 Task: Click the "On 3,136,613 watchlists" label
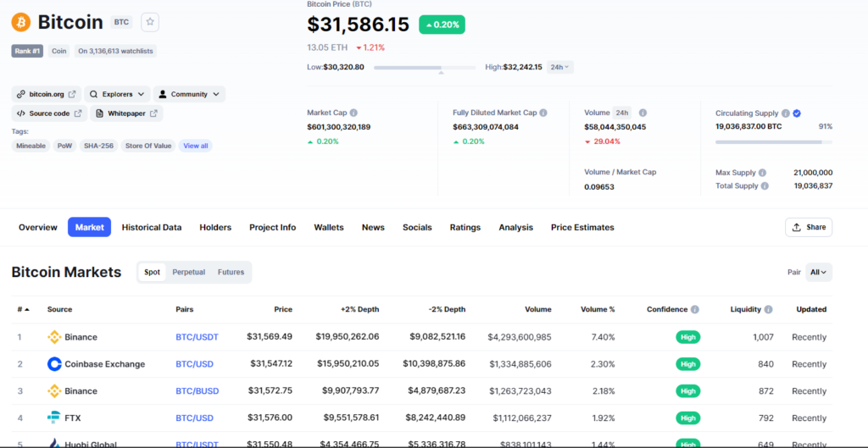click(x=117, y=51)
